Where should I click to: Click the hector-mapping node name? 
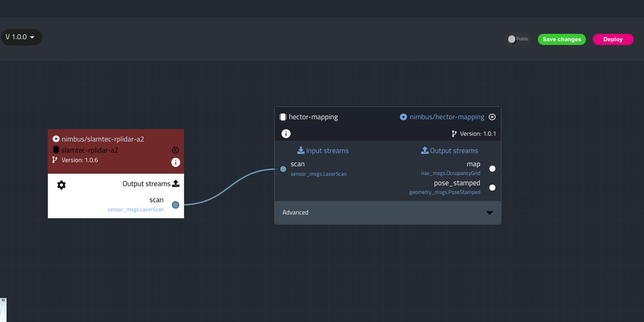pos(313,116)
